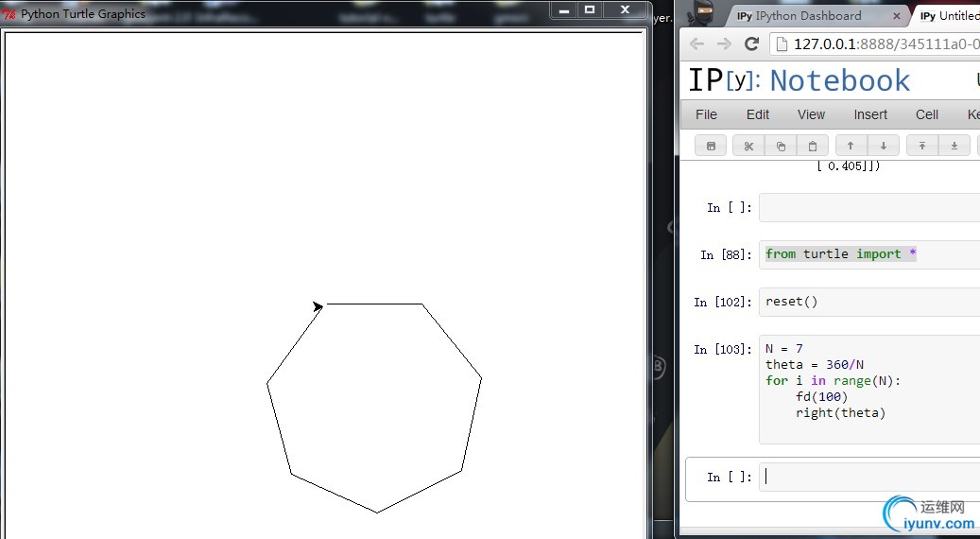Image resolution: width=980 pixels, height=539 pixels.
Task: Focus the bottom empty input cell
Action: [x=869, y=478]
